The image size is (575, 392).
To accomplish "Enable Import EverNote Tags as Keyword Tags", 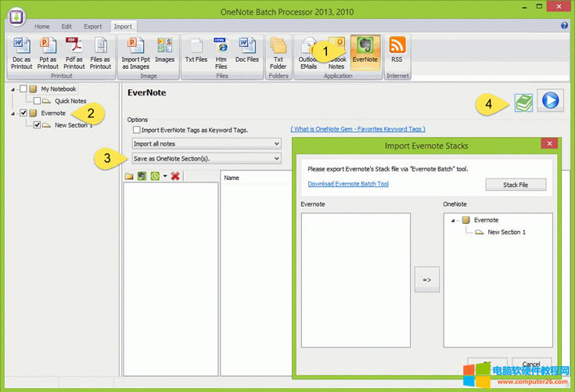I will click(x=137, y=130).
